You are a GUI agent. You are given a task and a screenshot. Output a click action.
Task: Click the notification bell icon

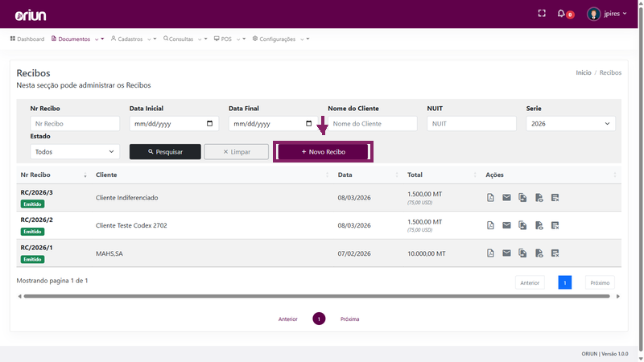[x=561, y=14]
